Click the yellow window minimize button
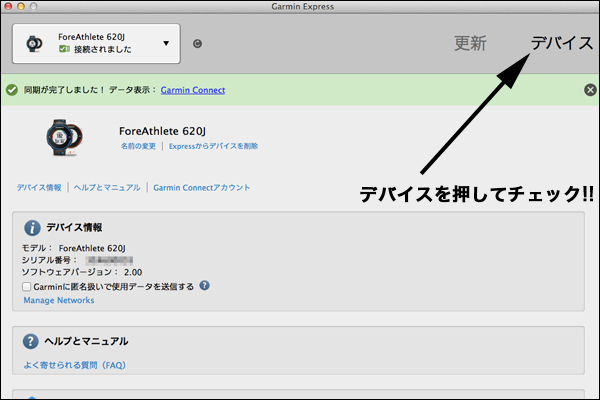Screen dimensions: 600x400 click(21, 6)
